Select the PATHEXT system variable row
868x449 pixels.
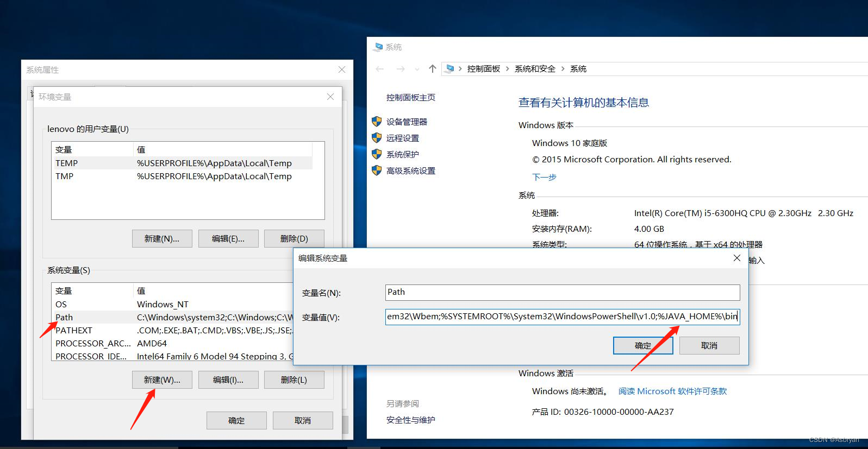point(173,330)
